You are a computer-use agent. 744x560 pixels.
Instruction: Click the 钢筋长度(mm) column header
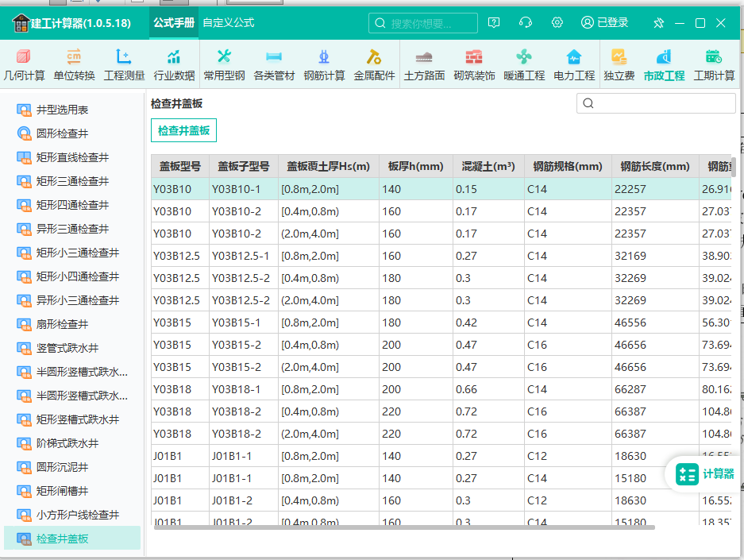click(x=655, y=166)
